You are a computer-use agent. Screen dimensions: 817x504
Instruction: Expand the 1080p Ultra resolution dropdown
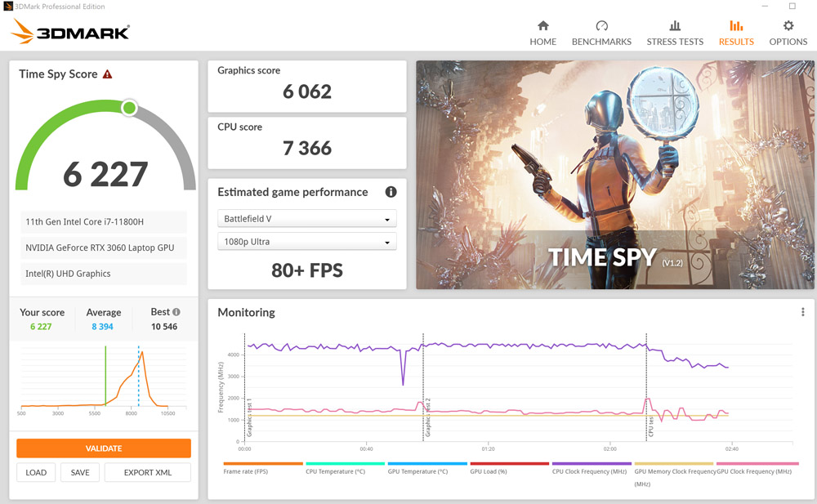[x=307, y=241]
